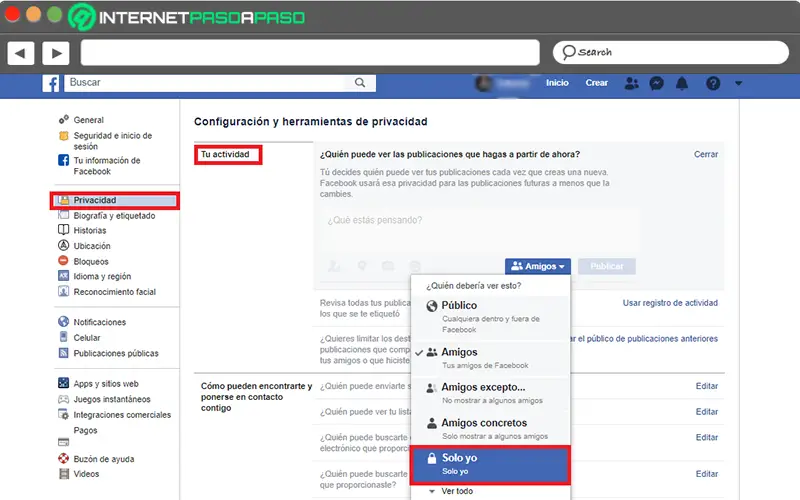Click Editar for ¿Quién puede enviarte row
This screenshot has width=800, height=500.
(707, 386)
